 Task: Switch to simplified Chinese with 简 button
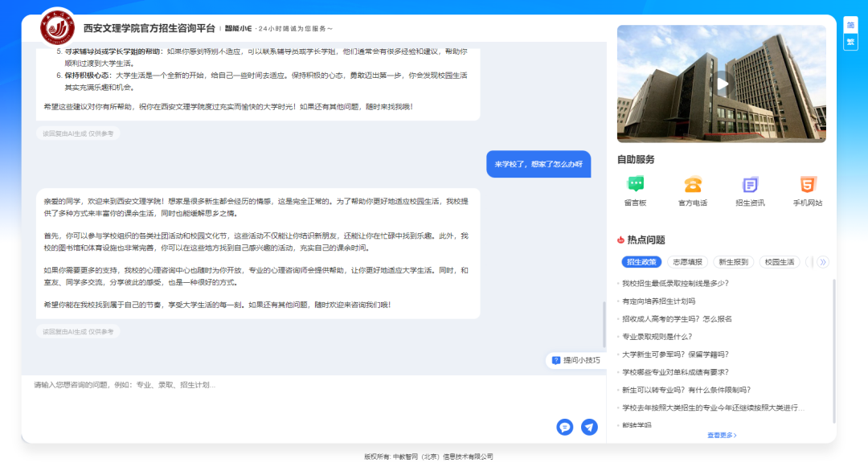click(x=850, y=25)
